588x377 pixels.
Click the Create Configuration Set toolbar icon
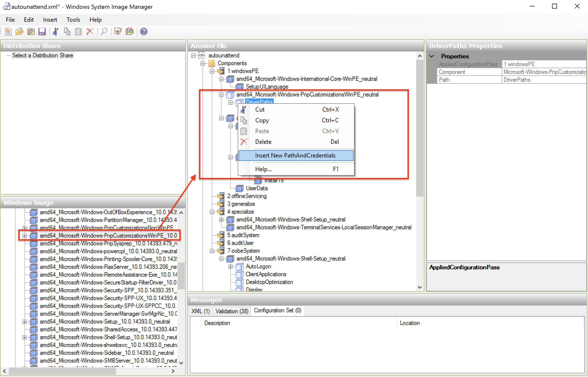(129, 31)
